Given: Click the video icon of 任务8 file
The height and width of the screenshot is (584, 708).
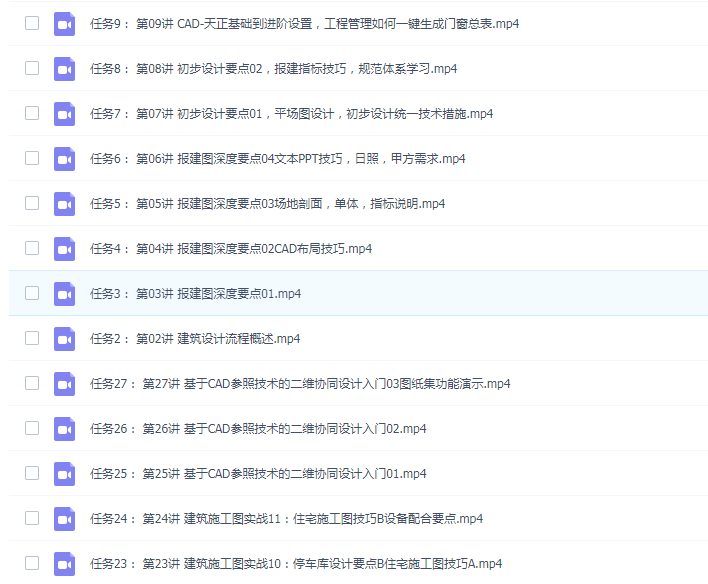Looking at the screenshot, I should tap(64, 69).
